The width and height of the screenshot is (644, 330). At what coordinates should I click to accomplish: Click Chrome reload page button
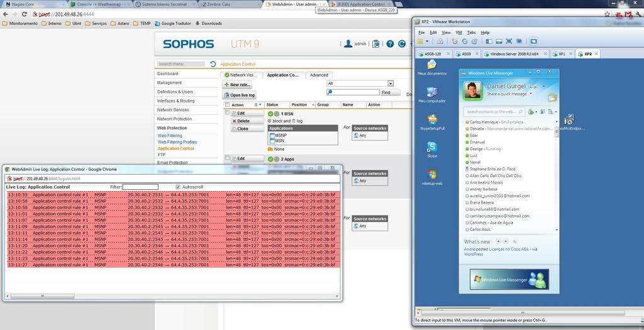(x=25, y=14)
